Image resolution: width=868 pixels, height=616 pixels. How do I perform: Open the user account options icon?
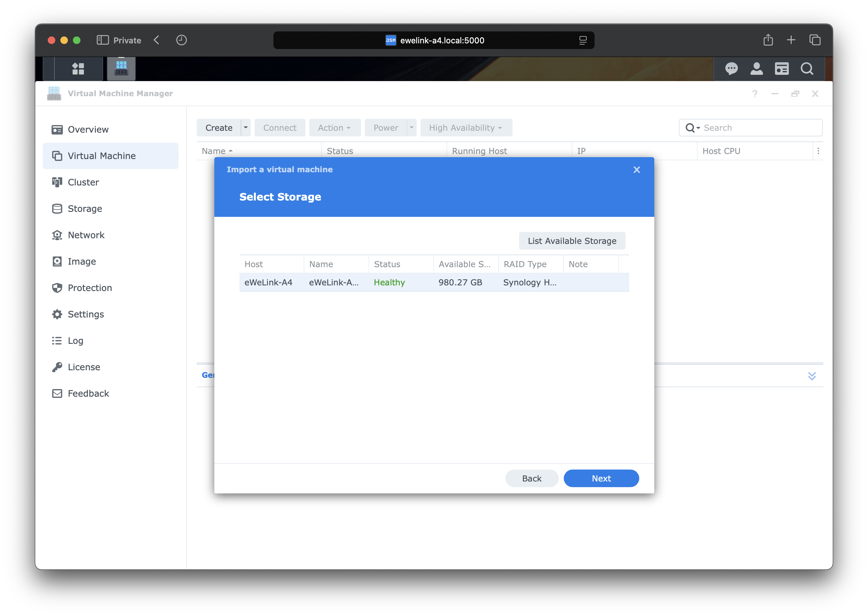tap(756, 69)
